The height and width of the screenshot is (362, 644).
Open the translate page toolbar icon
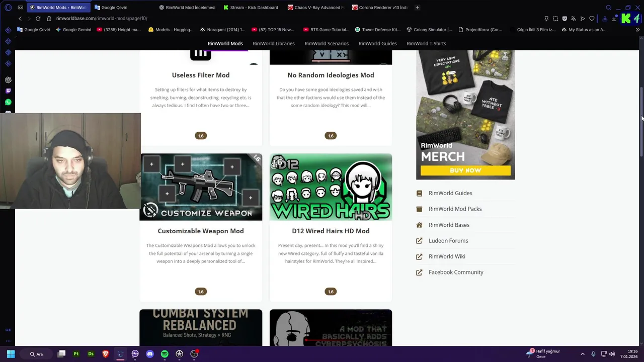574,19
